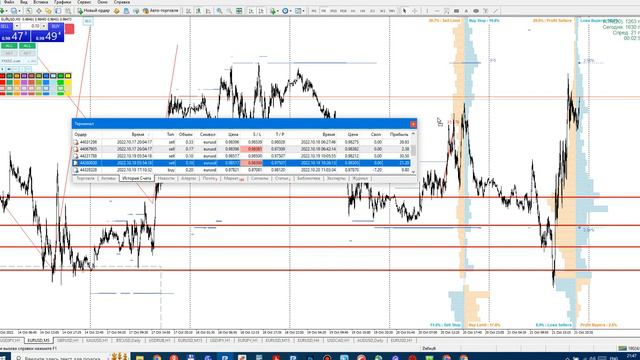The width and height of the screenshot is (640, 360).
Task: Open the indicators list dropdown icon
Action: coord(274,11)
